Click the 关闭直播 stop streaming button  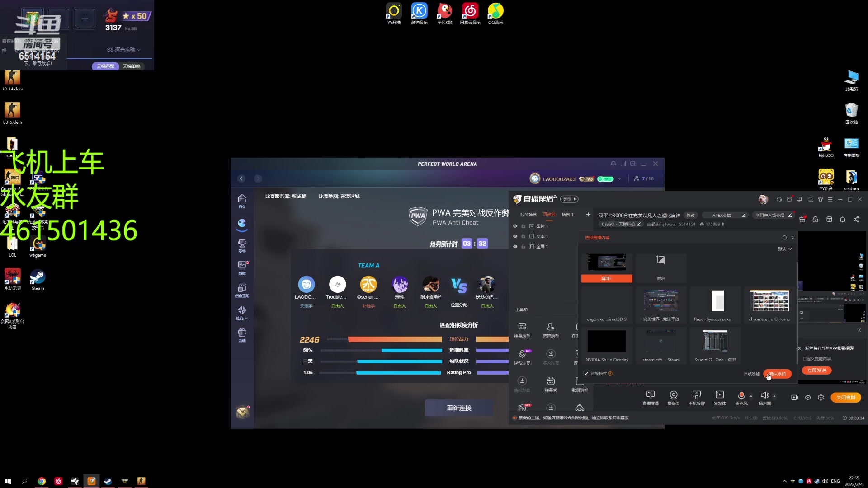846,398
